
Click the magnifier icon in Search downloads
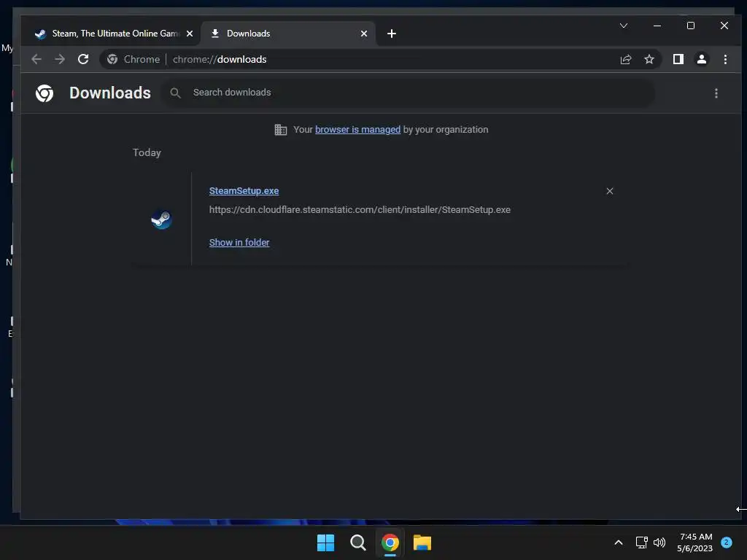tap(175, 93)
